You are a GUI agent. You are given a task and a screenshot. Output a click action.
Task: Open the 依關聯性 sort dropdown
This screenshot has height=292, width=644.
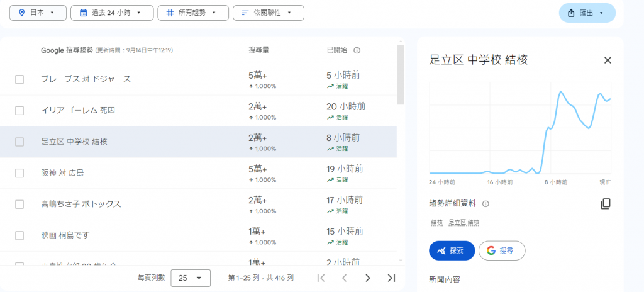268,13
